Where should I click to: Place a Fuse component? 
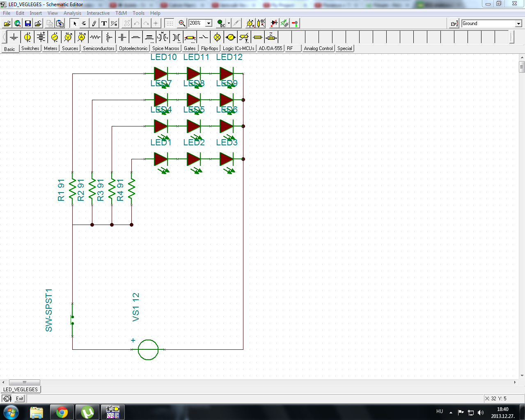[x=258, y=37]
